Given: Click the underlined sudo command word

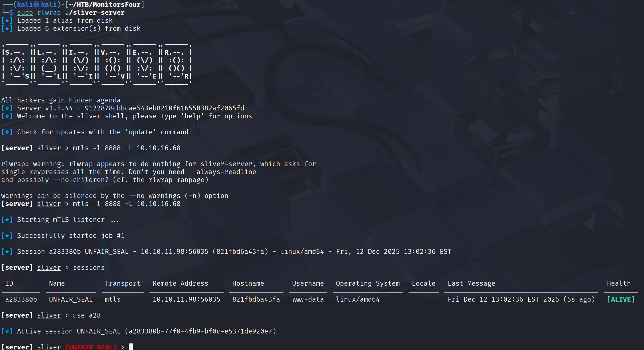Looking at the screenshot, I should 25,13.
